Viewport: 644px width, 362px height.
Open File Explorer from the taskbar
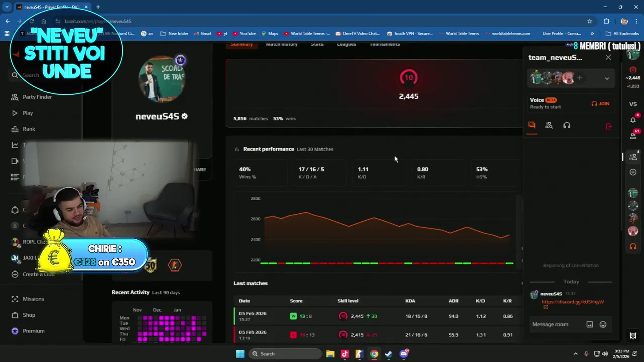pos(330,354)
